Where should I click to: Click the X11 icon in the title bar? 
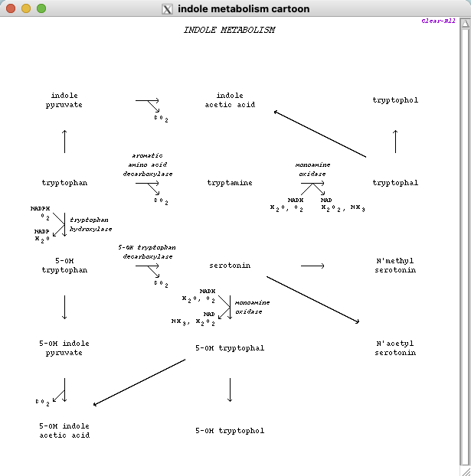pyautogui.click(x=168, y=9)
